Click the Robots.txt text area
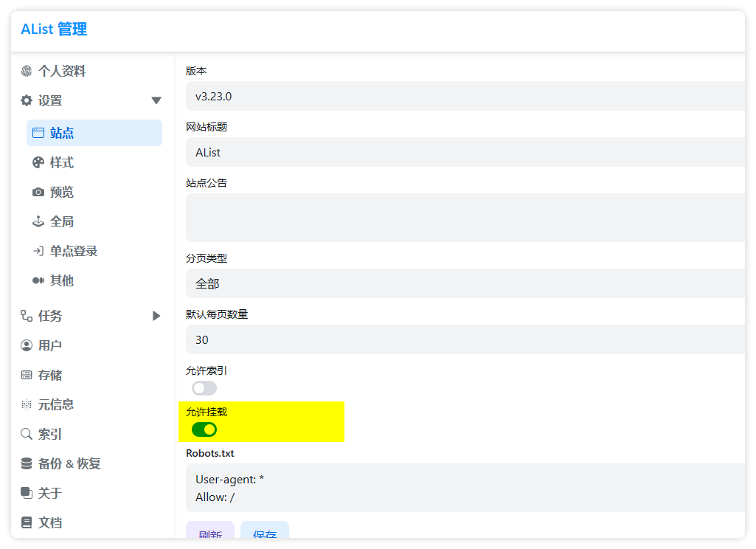Viewport: 756px width, 549px height. (x=465, y=488)
